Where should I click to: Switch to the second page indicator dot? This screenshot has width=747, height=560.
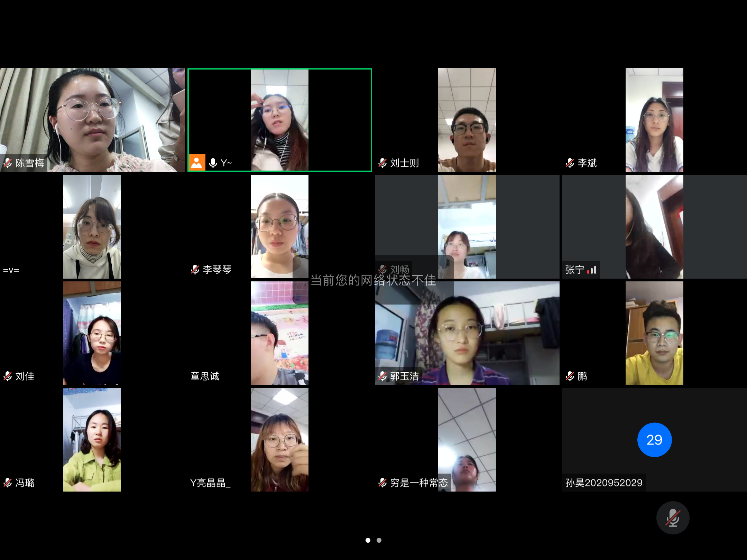(379, 540)
